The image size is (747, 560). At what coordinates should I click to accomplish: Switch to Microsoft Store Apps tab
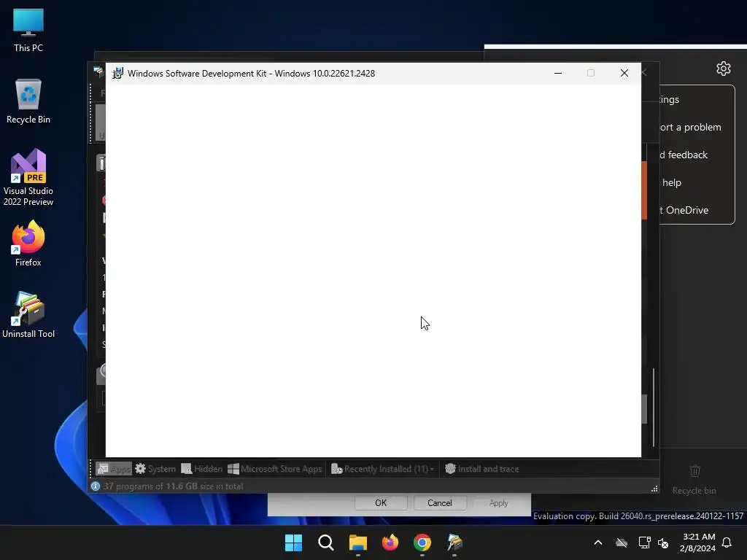275,469
